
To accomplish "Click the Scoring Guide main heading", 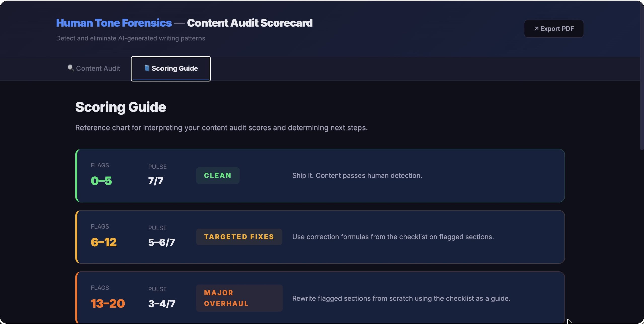I will tap(120, 107).
